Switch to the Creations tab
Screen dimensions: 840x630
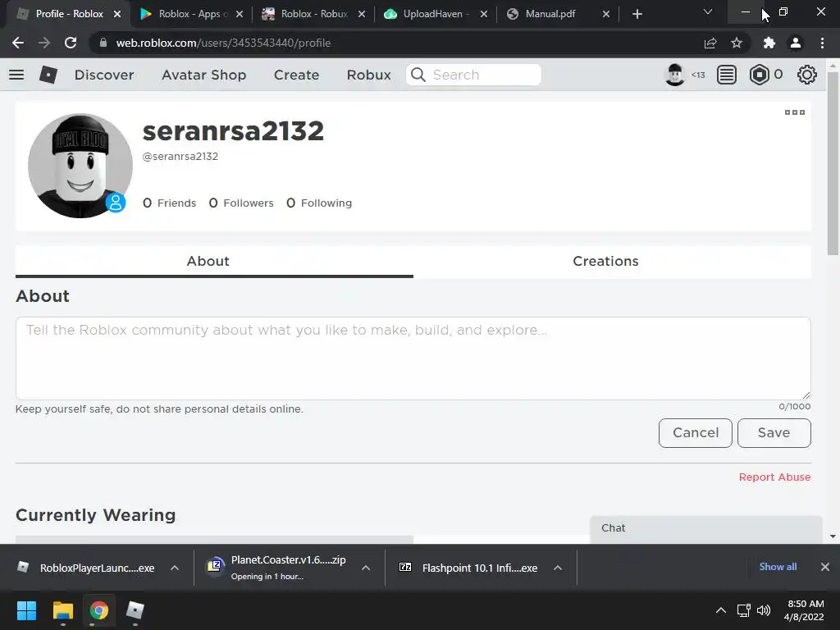[612, 262]
